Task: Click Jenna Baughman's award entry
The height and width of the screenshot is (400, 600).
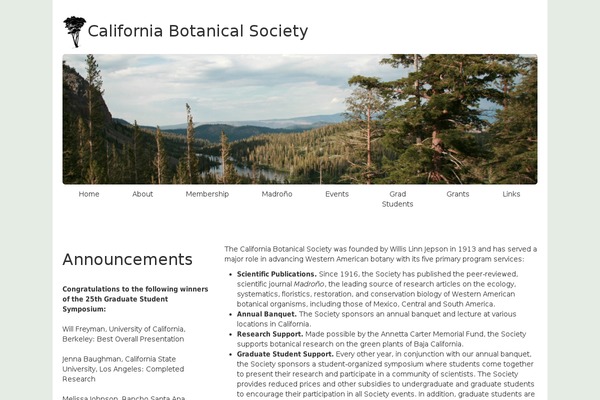Action: coord(122,368)
